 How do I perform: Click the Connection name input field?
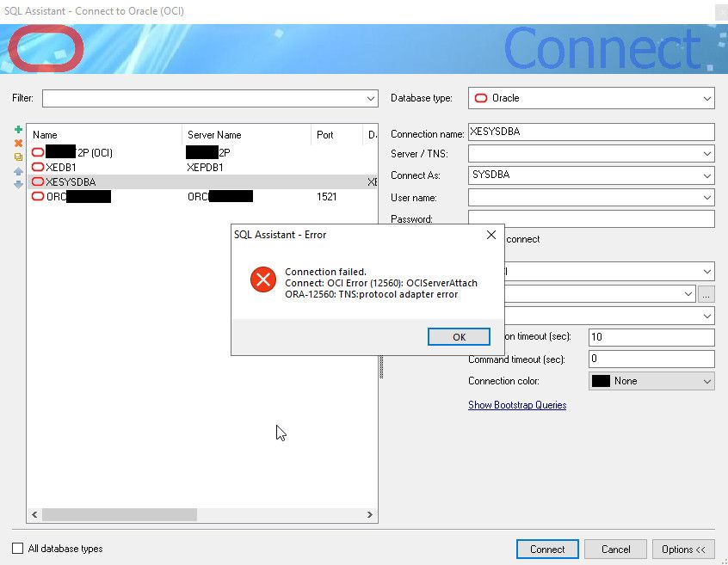(591, 132)
